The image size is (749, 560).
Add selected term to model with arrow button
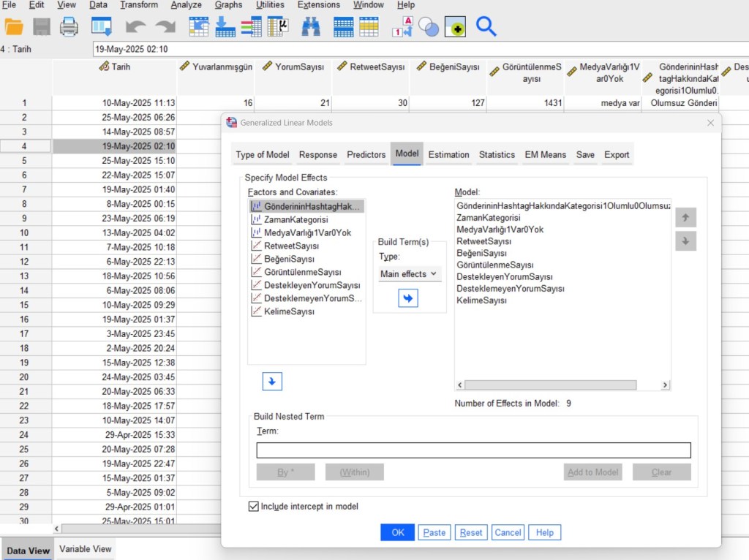[408, 298]
